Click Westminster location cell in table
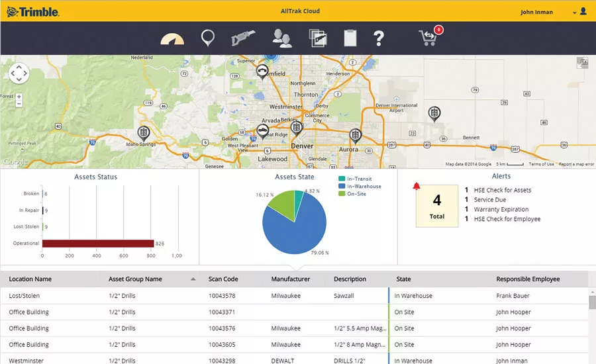Image resolution: width=596 pixels, height=364 pixels. (26, 361)
